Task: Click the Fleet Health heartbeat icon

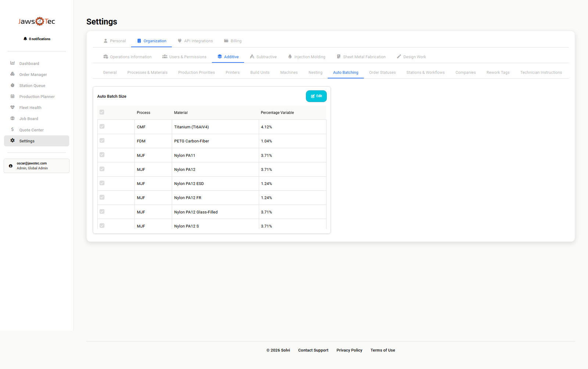Action: pyautogui.click(x=12, y=107)
